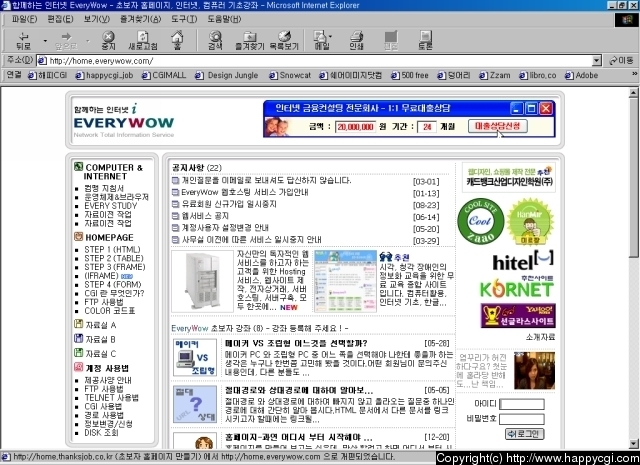The height and width of the screenshot is (465, 640).
Task: Click the 메이커 VS 조립형 article thumbnail
Action: [x=195, y=357]
